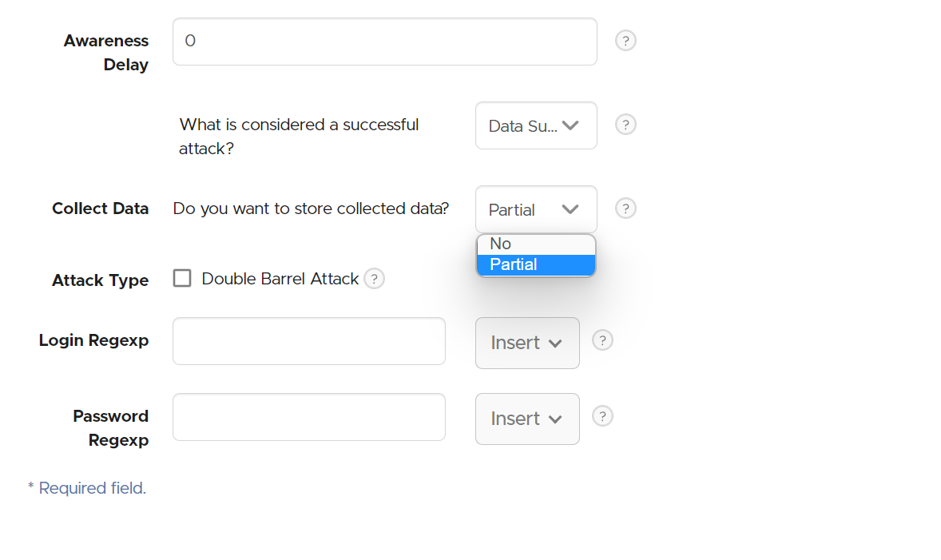Open help tooltip for Double Barrel Attack

pos(374,279)
